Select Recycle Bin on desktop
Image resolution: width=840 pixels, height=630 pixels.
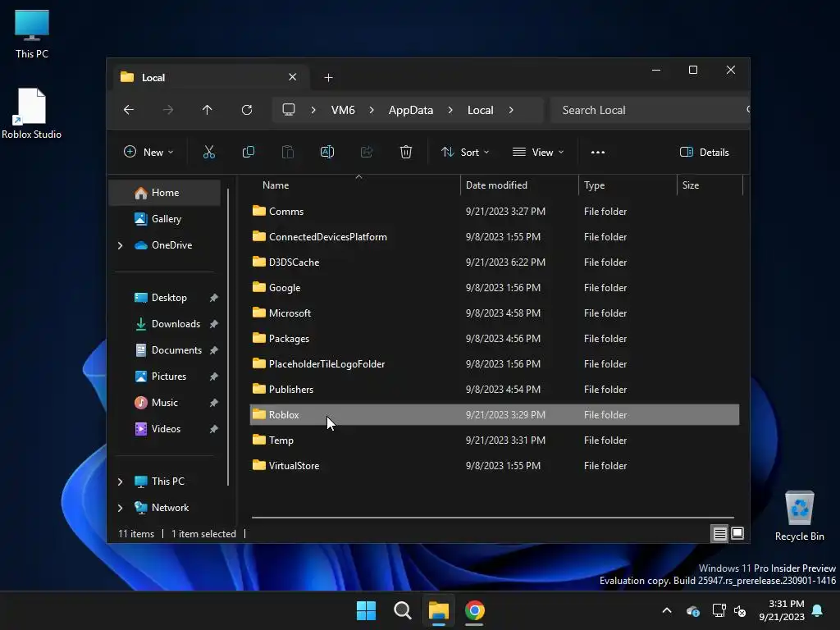(x=799, y=516)
